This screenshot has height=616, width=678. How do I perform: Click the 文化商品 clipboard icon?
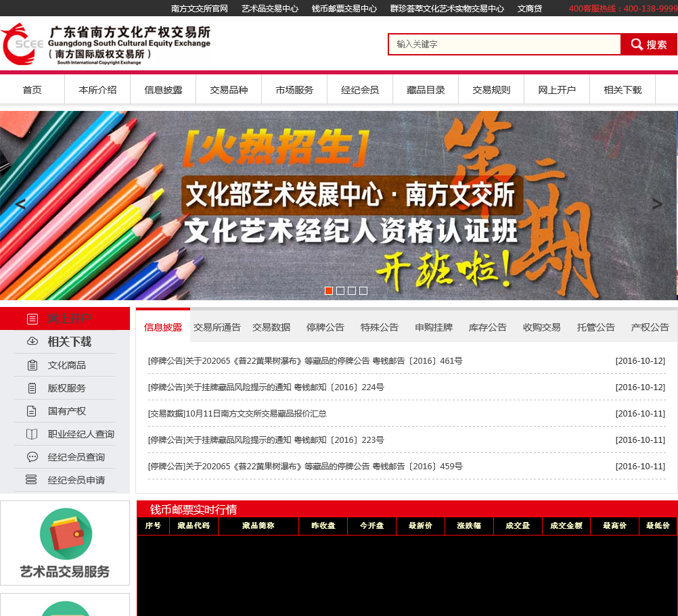click(32, 365)
